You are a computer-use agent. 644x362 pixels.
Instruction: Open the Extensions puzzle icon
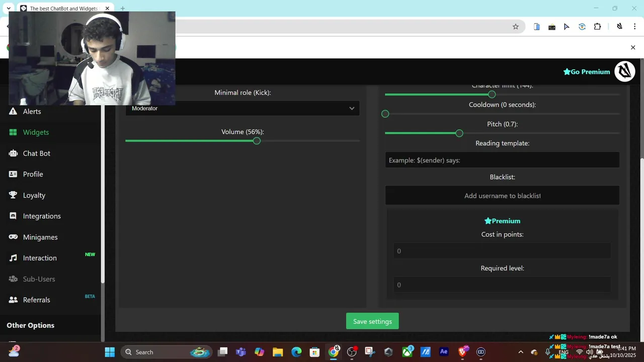[x=598, y=27]
